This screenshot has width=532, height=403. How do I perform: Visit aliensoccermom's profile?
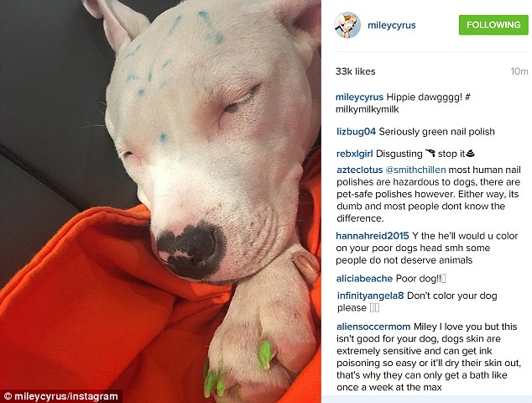click(373, 327)
